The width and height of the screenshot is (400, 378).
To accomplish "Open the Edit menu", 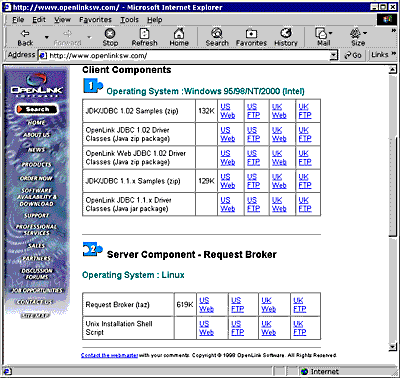I will (39, 20).
